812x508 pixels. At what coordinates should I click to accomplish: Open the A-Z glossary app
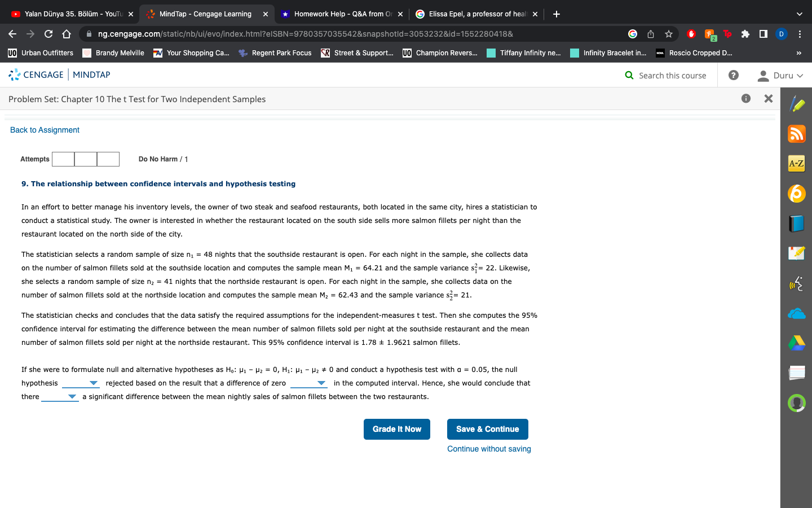pyautogui.click(x=797, y=164)
